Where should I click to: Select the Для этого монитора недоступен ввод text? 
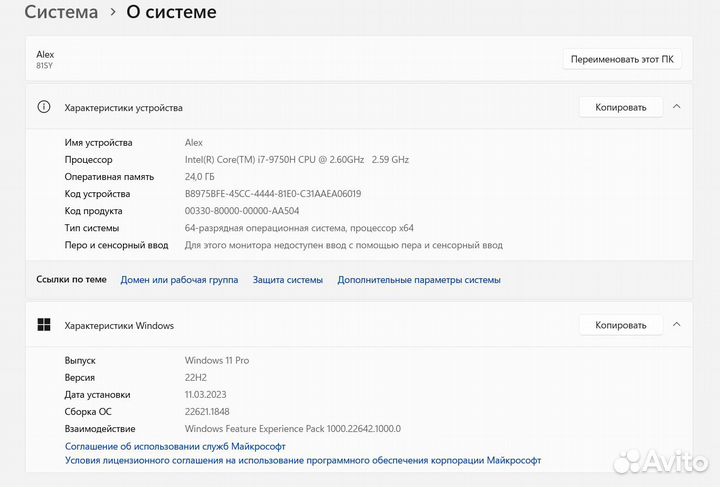click(343, 245)
